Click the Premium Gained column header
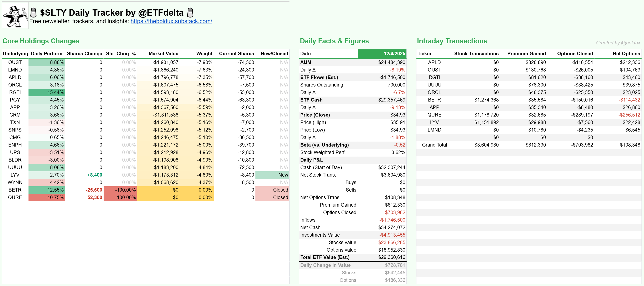Viewport: 644px width, 286px height. (x=526, y=54)
